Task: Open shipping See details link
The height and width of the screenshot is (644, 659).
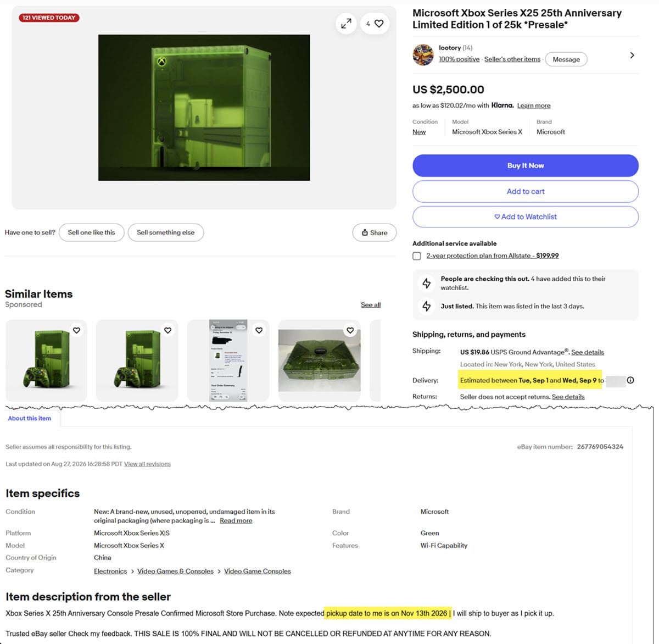Action: (588, 352)
